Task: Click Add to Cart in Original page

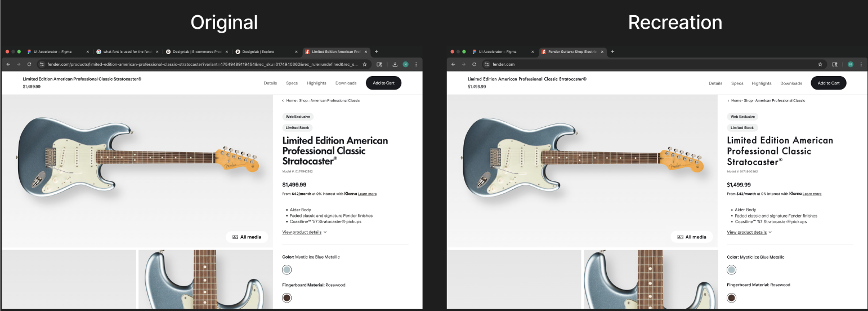Action: [x=383, y=83]
